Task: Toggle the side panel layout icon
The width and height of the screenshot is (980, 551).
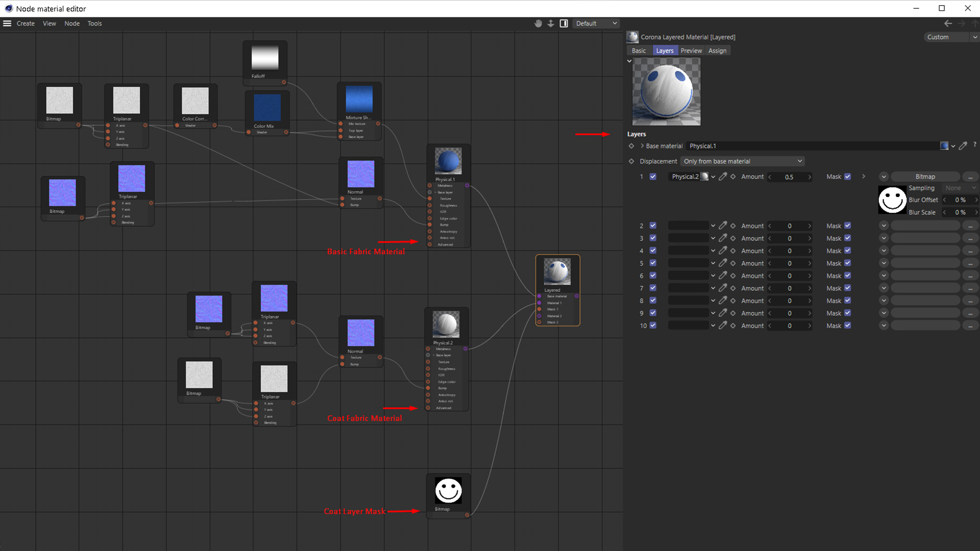Action: [x=564, y=23]
